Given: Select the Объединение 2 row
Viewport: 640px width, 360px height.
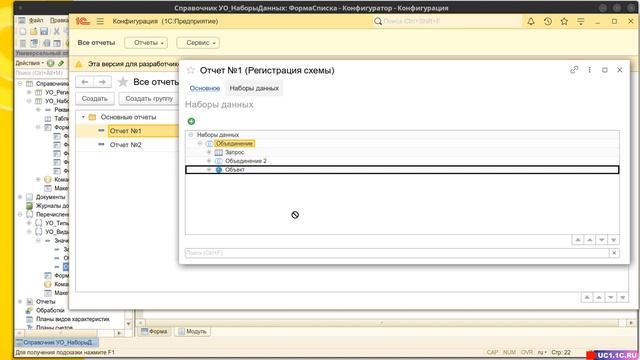Looking at the screenshot, I should [402, 161].
